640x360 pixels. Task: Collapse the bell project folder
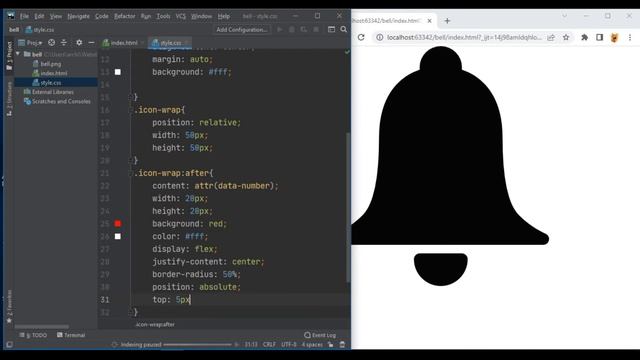point(18,54)
